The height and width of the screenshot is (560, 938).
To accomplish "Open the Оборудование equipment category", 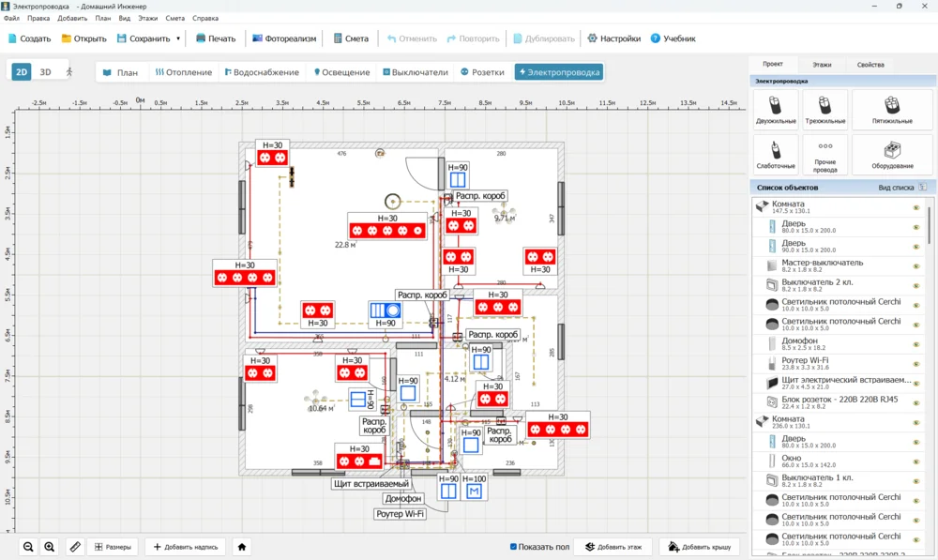I will pyautogui.click(x=892, y=154).
